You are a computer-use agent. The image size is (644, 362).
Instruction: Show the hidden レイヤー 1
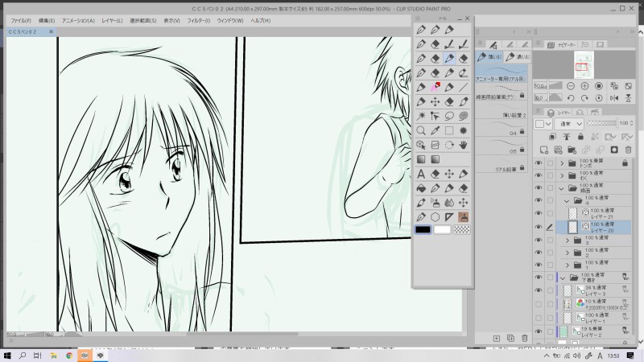pos(538,318)
